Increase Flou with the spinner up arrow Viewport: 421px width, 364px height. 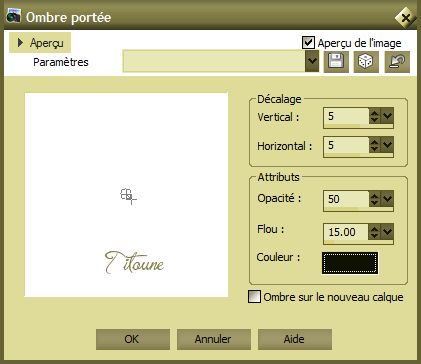(375, 228)
